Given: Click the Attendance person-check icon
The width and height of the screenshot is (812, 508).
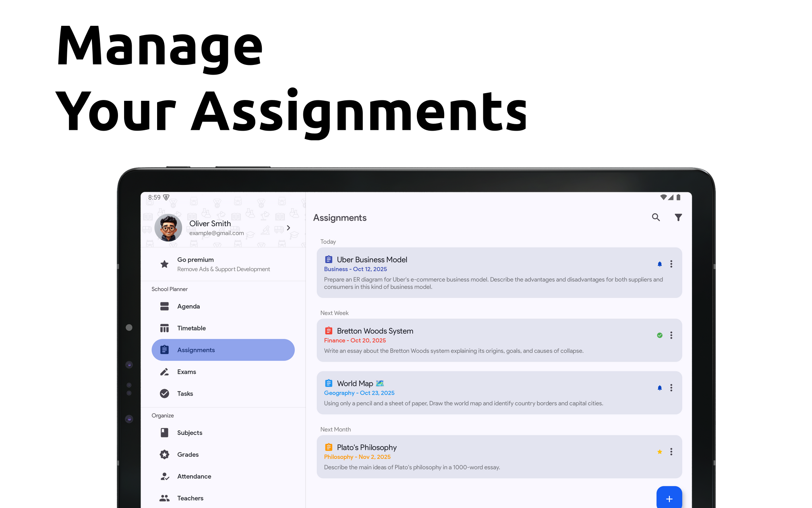Looking at the screenshot, I should tap(164, 476).
